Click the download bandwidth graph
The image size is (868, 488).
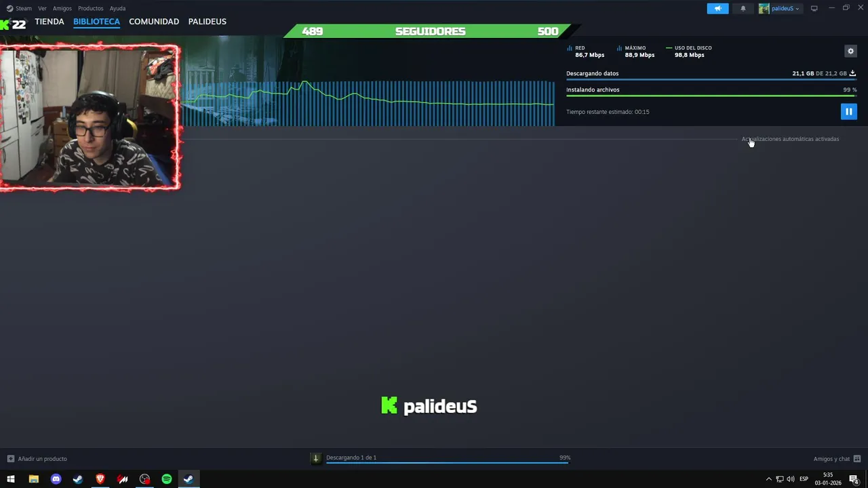[368, 103]
